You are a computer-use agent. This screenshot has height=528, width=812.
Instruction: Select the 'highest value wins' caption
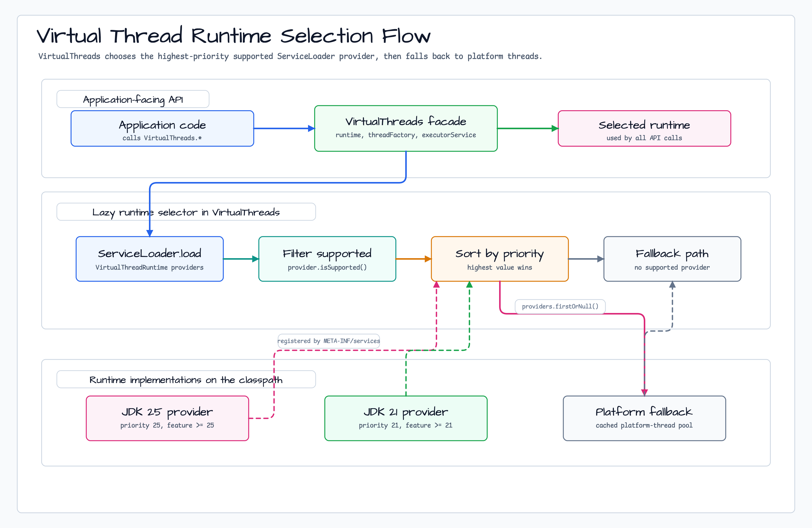point(499,267)
